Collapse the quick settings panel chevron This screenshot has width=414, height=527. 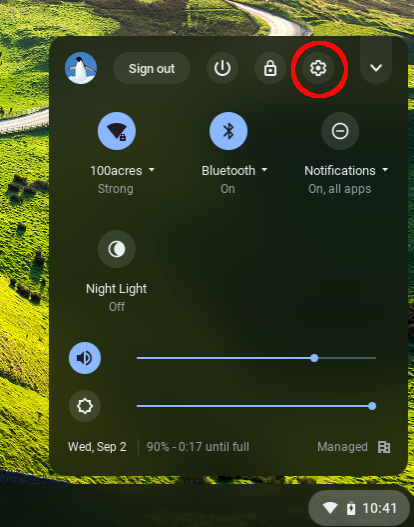coord(376,68)
